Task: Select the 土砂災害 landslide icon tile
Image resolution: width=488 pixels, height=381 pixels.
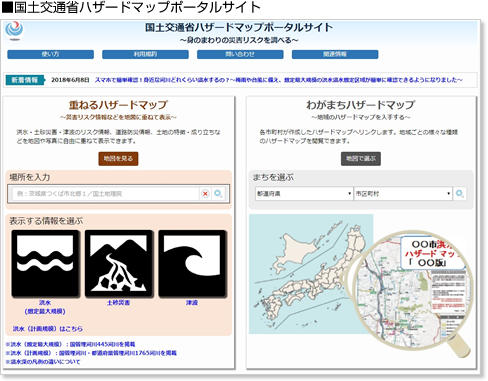Action: [119, 264]
